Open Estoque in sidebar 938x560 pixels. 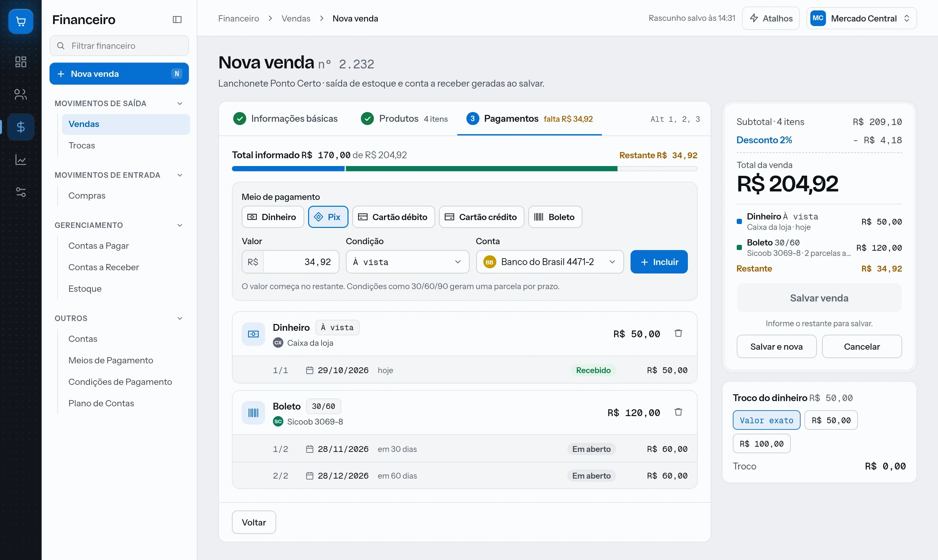pos(126,289)
